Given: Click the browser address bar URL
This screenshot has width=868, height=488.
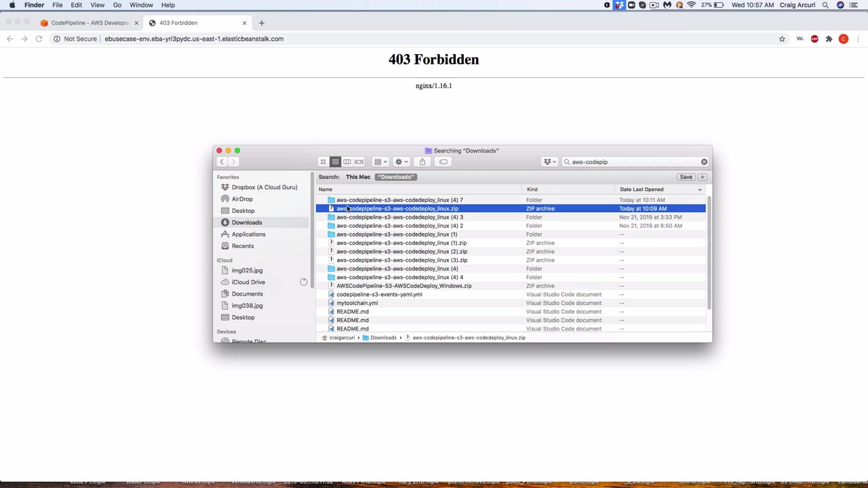Looking at the screenshot, I should pyautogui.click(x=194, y=39).
